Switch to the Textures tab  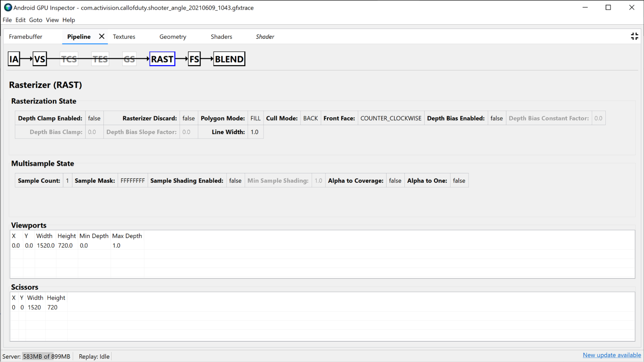124,37
